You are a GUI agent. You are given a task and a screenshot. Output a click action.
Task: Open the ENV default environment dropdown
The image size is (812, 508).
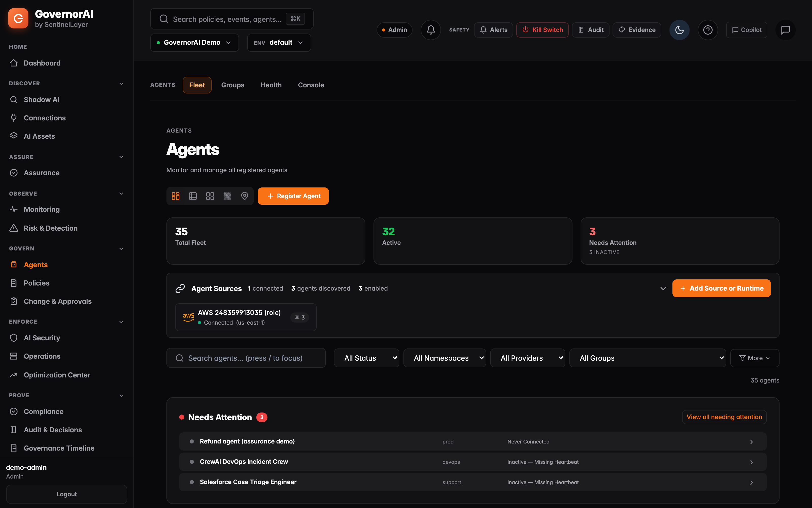pos(279,43)
